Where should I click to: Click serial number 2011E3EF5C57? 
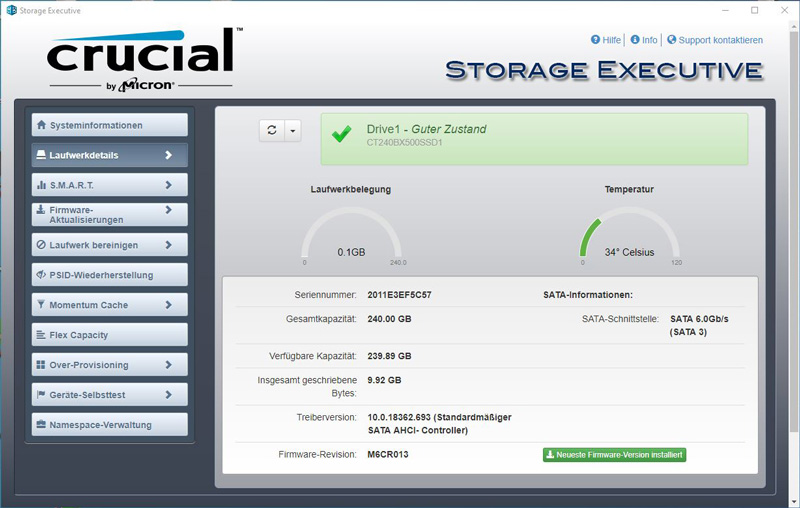(x=399, y=295)
